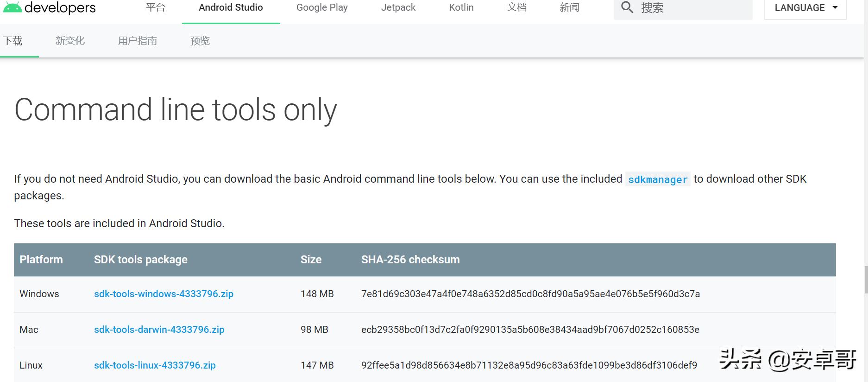Open the Jetpack nav item
868x382 pixels.
398,7
